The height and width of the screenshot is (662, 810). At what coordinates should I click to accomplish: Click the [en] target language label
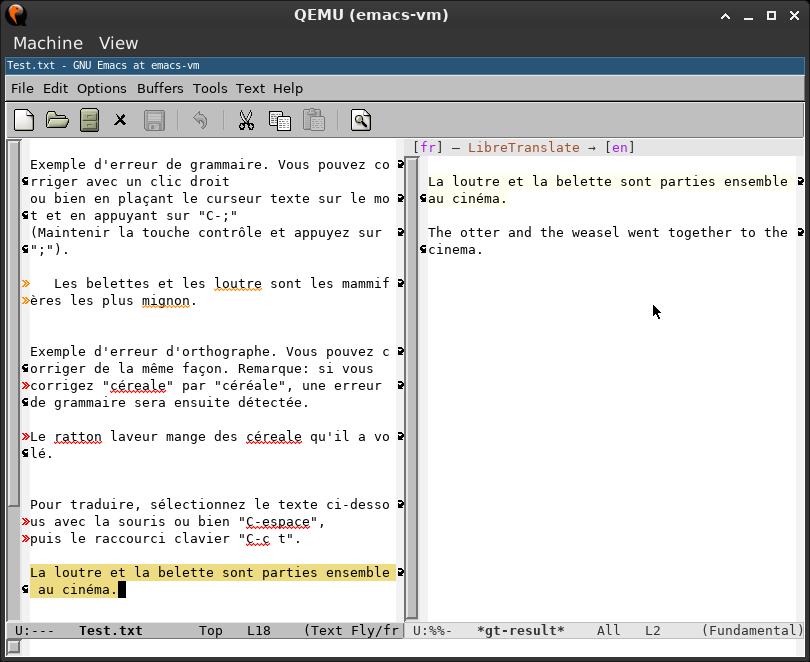click(x=620, y=147)
